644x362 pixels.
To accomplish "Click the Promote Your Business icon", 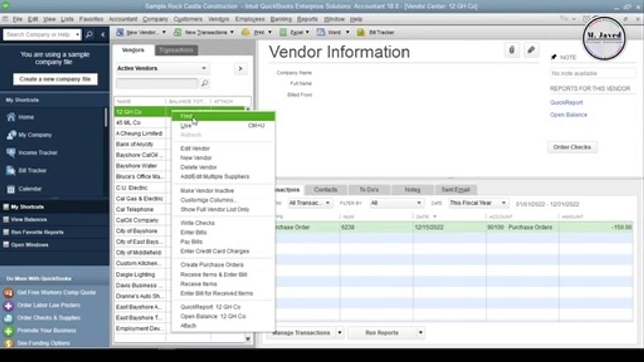I will click(x=8, y=331).
